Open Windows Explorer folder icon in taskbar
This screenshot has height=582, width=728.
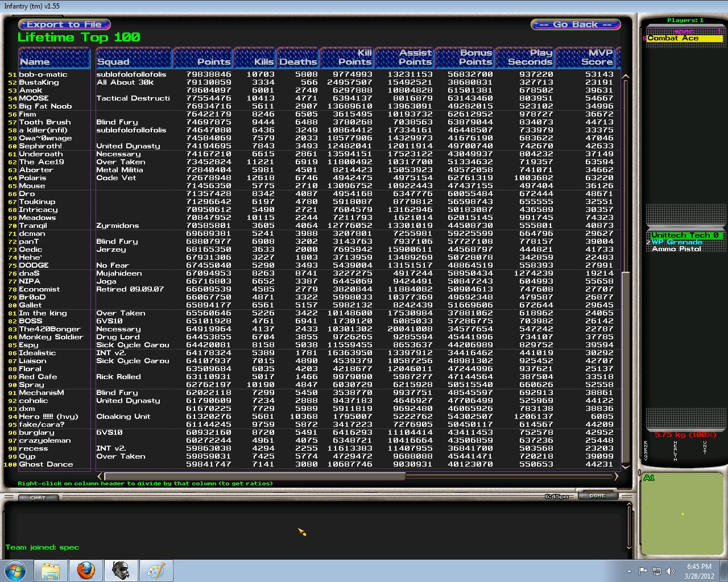[51, 570]
